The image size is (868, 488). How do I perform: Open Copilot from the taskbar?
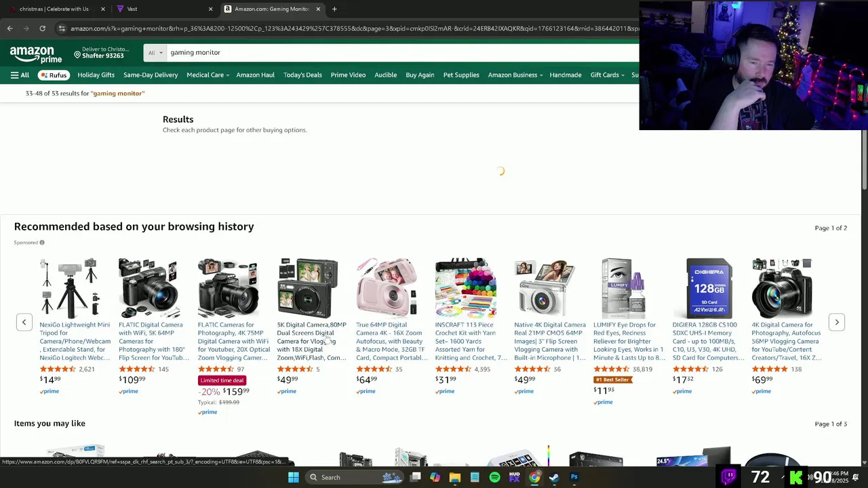[x=435, y=477]
